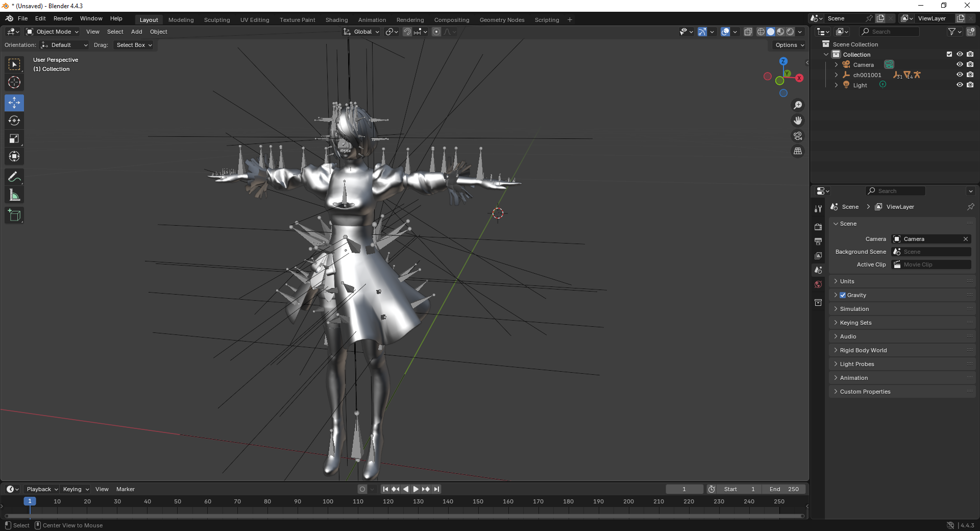Expand ch001001 in the outliner

point(836,75)
